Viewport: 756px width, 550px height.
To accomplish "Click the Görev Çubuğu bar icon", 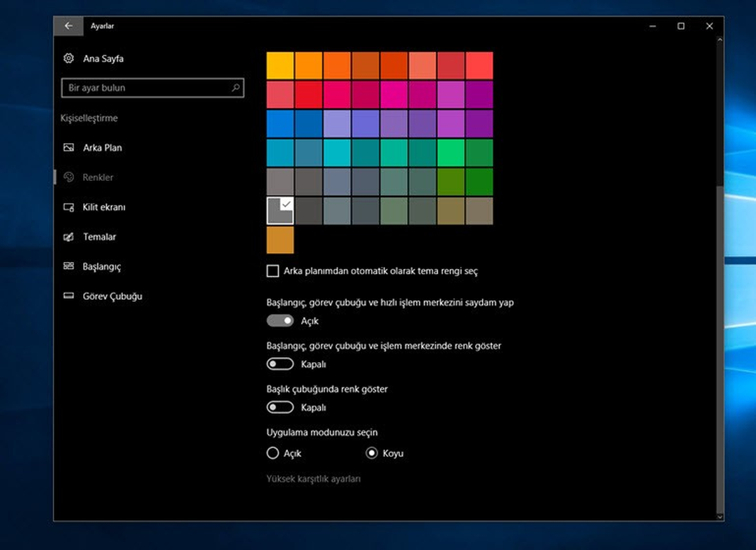I will pos(69,296).
